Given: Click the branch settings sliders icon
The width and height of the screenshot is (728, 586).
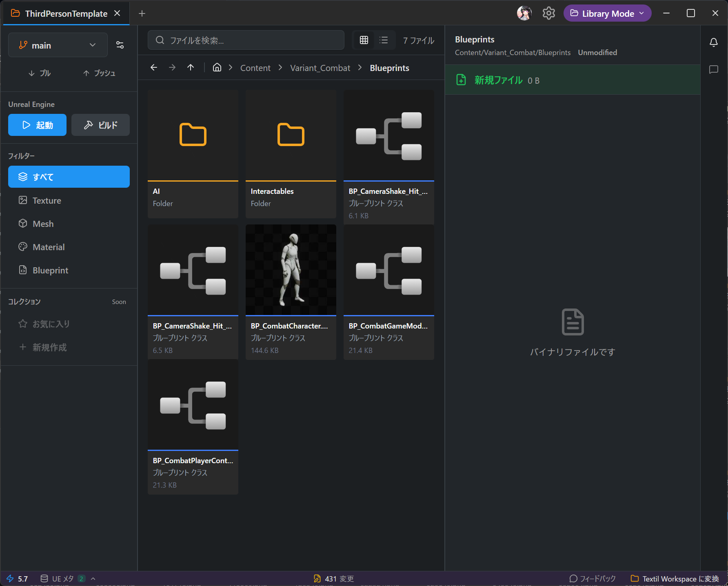Looking at the screenshot, I should pyautogui.click(x=120, y=45).
